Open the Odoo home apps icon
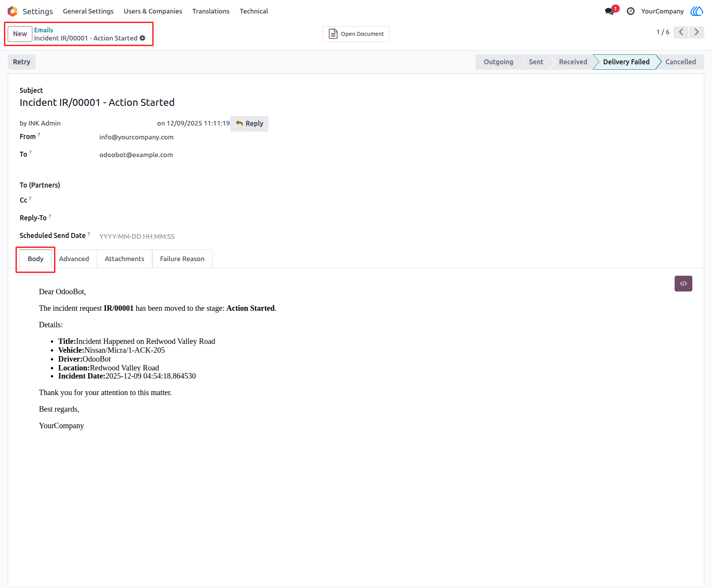 point(12,11)
